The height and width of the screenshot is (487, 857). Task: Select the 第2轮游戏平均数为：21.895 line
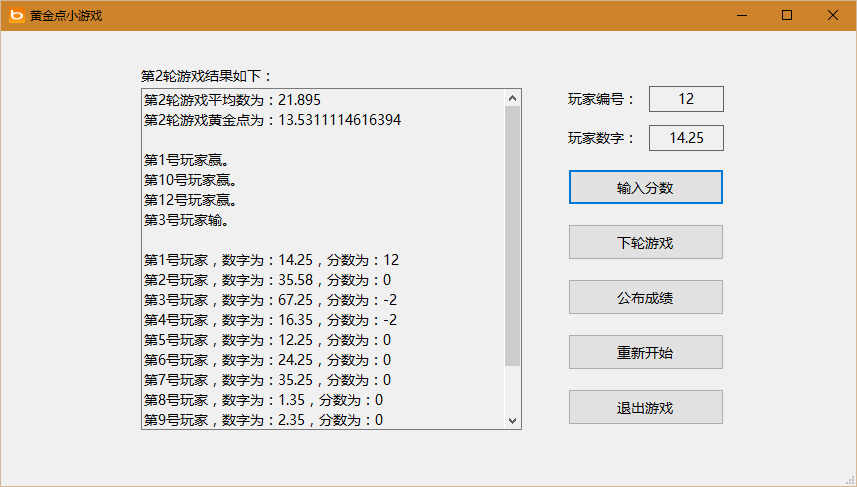click(x=232, y=100)
